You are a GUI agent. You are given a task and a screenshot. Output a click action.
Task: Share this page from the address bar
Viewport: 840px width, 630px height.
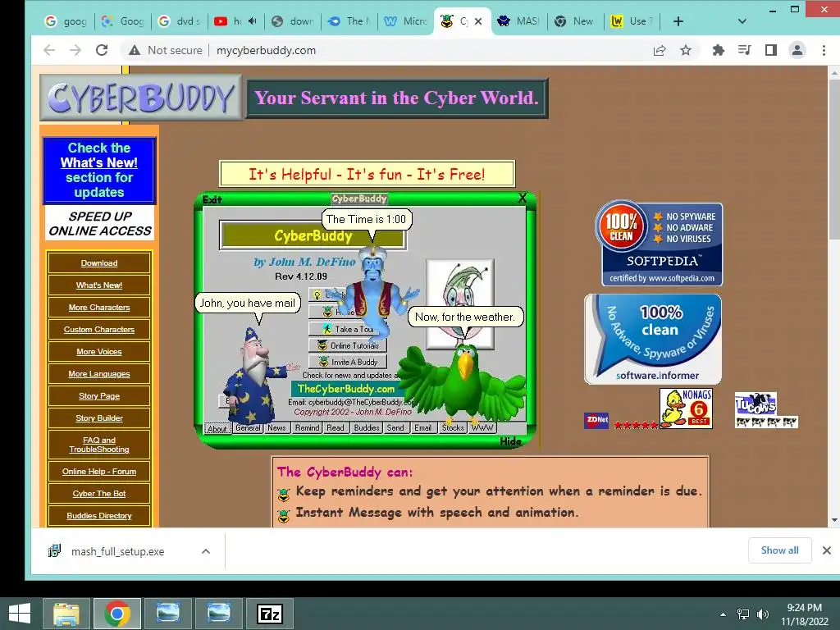pyautogui.click(x=660, y=50)
